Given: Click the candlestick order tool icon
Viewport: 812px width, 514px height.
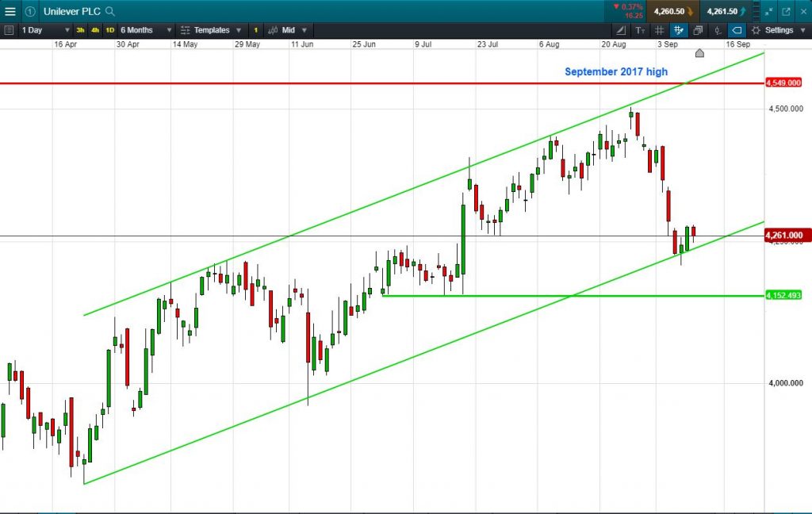Looking at the screenshot, I should pos(717,30).
